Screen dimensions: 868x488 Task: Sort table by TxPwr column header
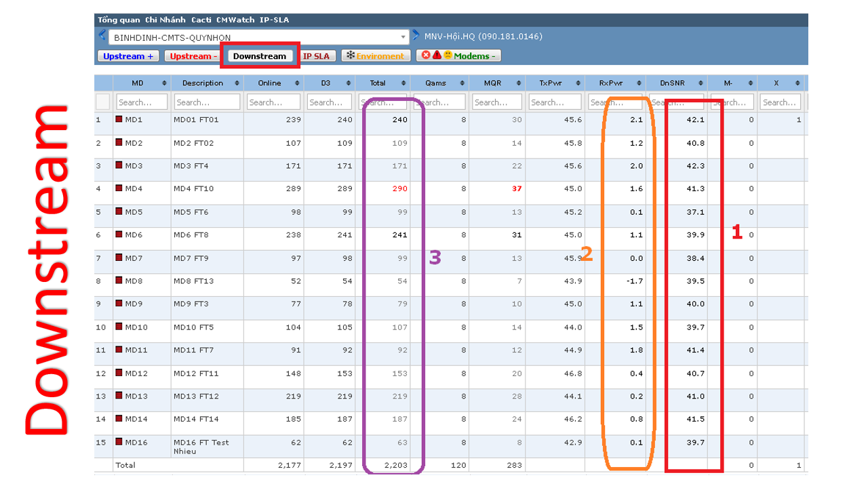(555, 83)
